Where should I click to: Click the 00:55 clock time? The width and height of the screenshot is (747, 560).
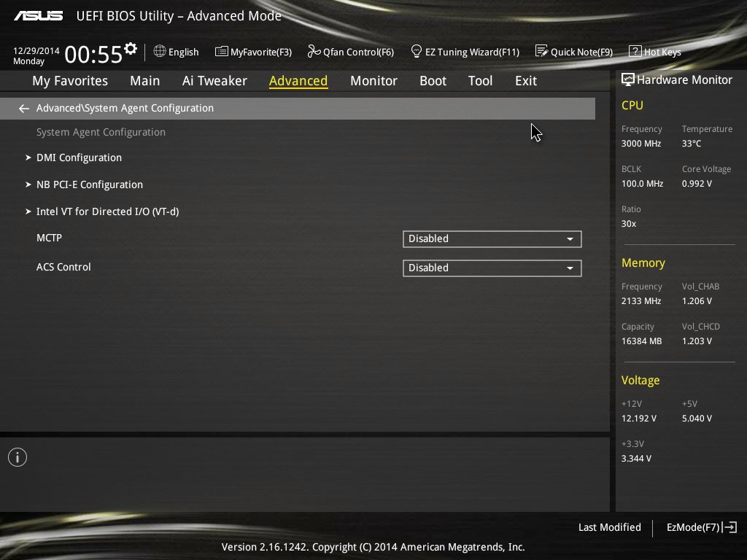tap(93, 54)
